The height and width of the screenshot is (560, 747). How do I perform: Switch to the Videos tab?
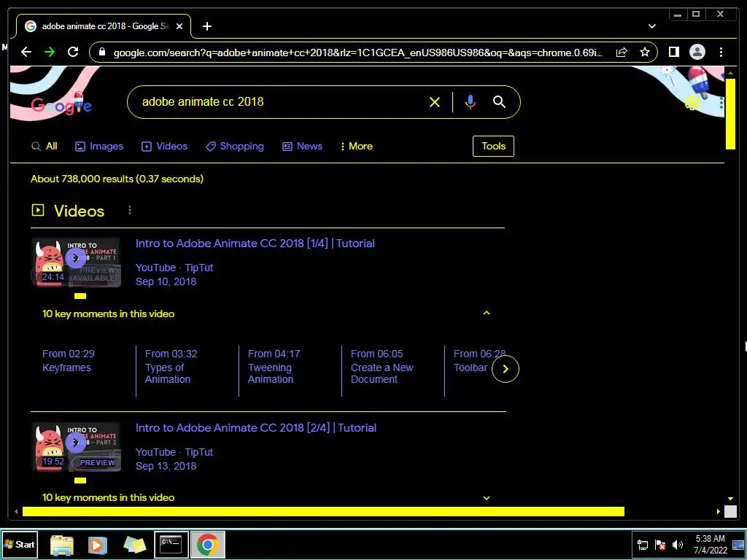coord(164,146)
